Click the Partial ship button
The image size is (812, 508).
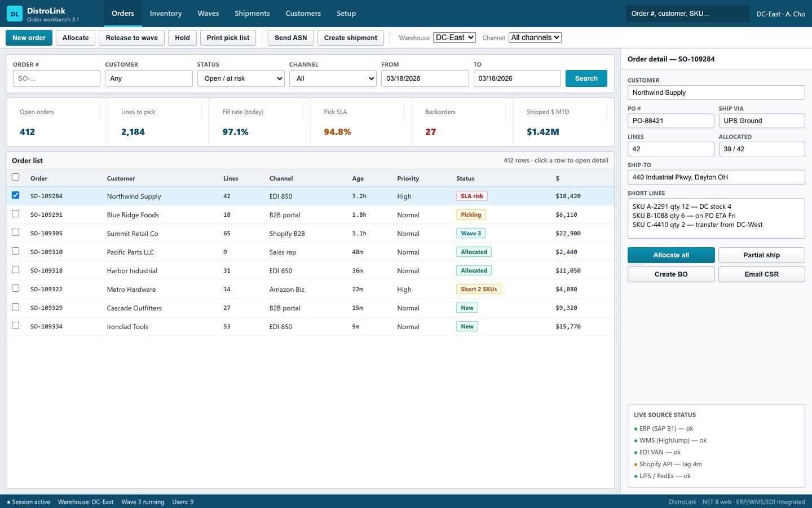(x=762, y=255)
